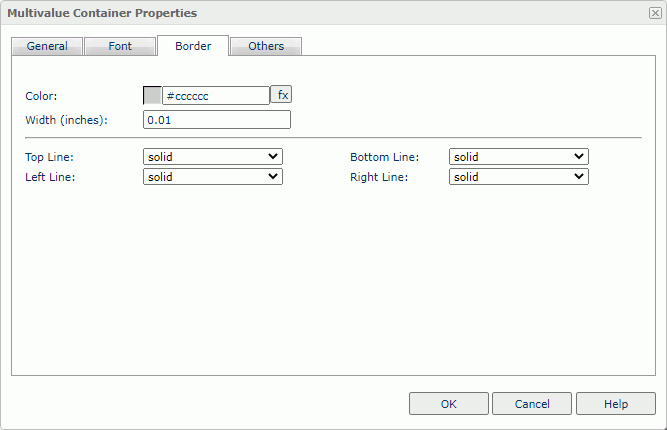This screenshot has width=667, height=430.
Task: Expand the Left Line style dropdown
Action: tap(213, 177)
